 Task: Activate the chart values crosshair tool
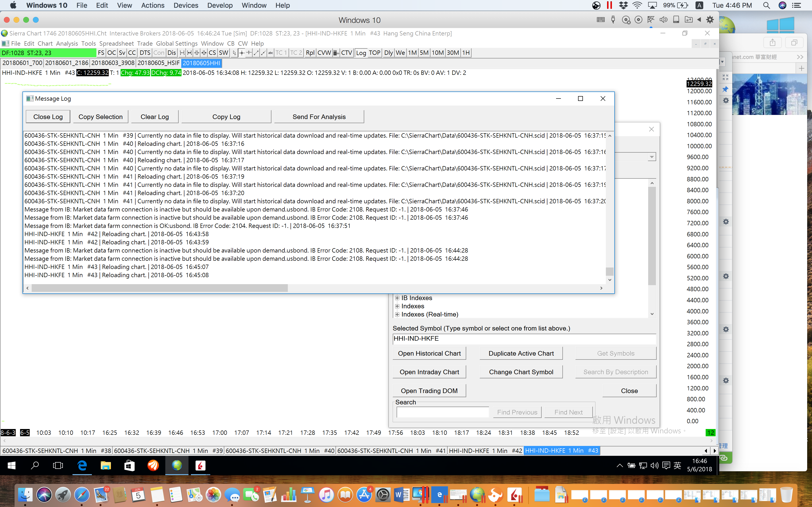click(x=242, y=53)
